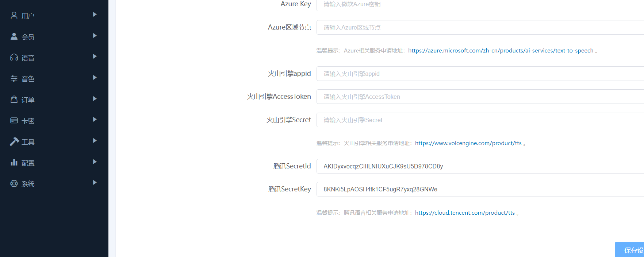
Task: Click the 腾讯SecretId input field
Action: point(480,166)
